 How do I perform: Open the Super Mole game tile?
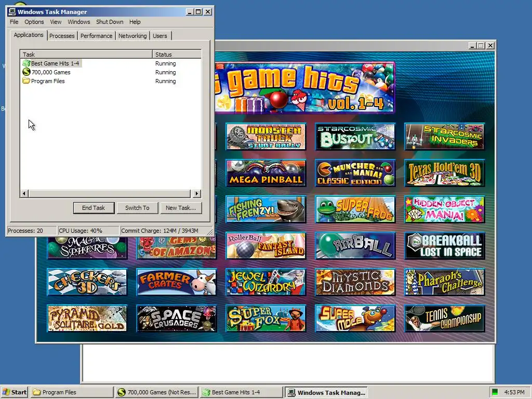(355, 318)
